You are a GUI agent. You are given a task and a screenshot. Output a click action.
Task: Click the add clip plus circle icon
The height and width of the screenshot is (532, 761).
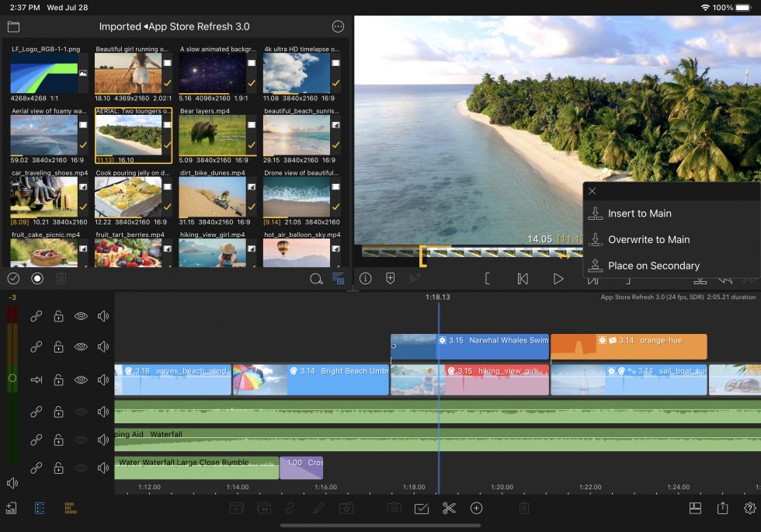[476, 508]
